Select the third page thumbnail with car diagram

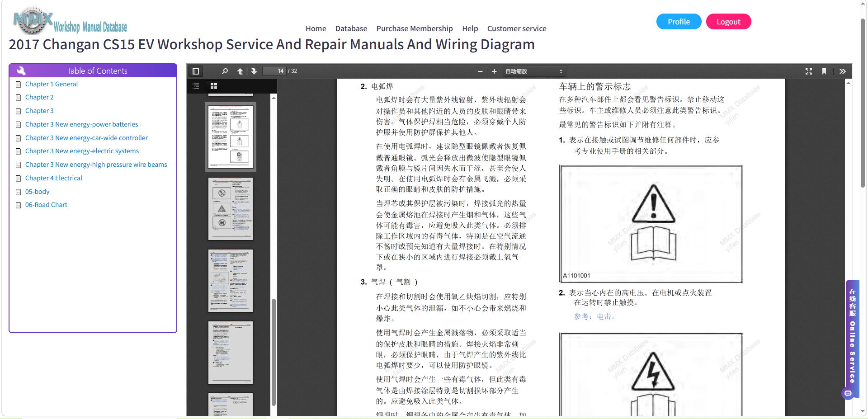click(231, 281)
